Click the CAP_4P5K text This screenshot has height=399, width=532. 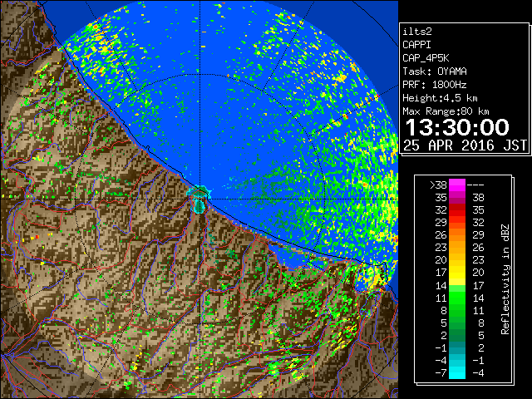coord(426,58)
